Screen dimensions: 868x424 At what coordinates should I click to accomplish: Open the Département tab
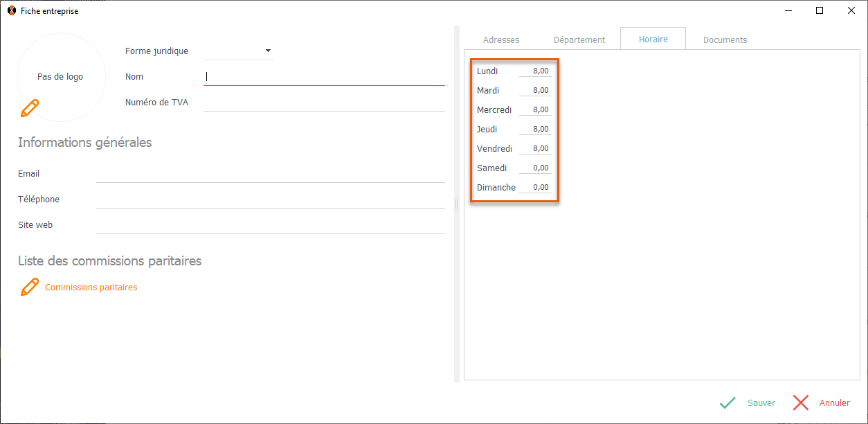pos(579,40)
